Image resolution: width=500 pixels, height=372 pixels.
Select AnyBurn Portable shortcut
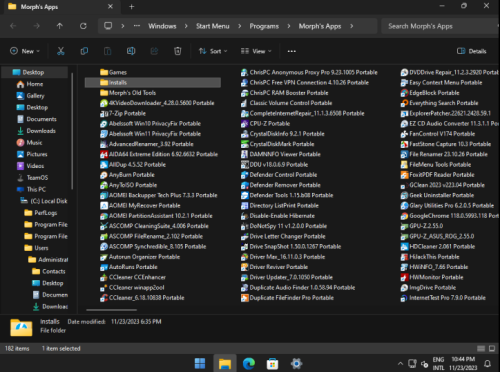pyautogui.click(x=127, y=175)
